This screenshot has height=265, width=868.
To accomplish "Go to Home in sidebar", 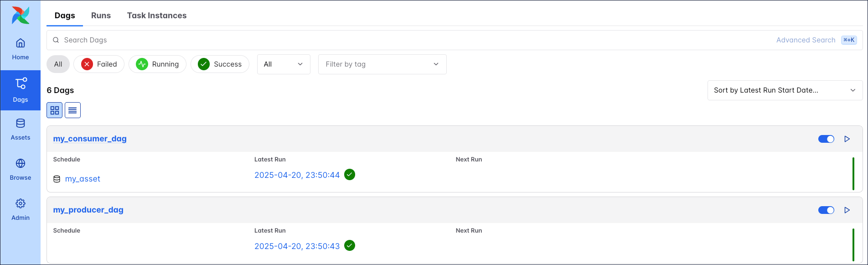I will [21, 49].
